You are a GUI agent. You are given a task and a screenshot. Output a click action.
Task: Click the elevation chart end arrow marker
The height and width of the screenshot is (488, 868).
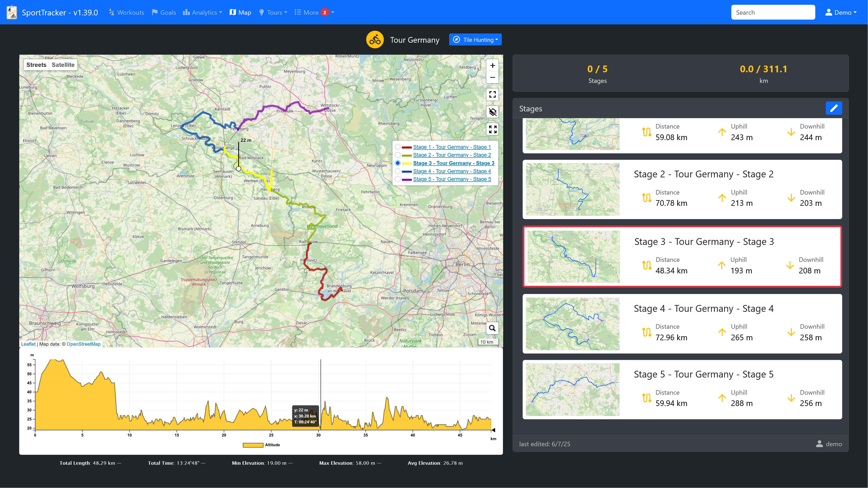(x=493, y=430)
